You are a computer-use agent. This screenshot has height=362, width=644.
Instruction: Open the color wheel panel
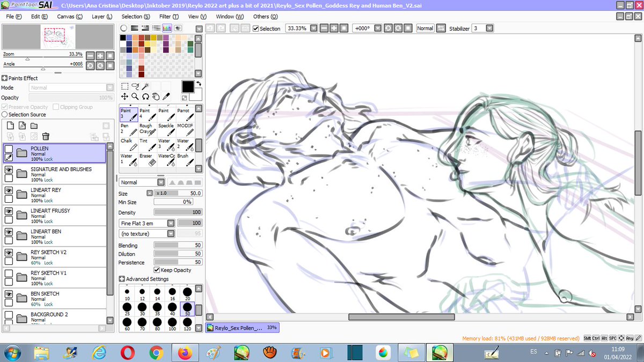pos(124,28)
